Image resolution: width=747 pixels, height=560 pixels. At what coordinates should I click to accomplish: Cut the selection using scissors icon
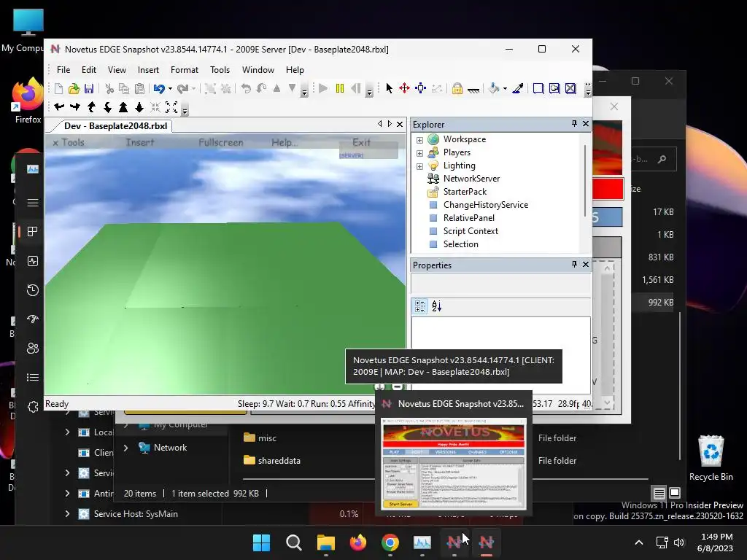pyautogui.click(x=109, y=88)
